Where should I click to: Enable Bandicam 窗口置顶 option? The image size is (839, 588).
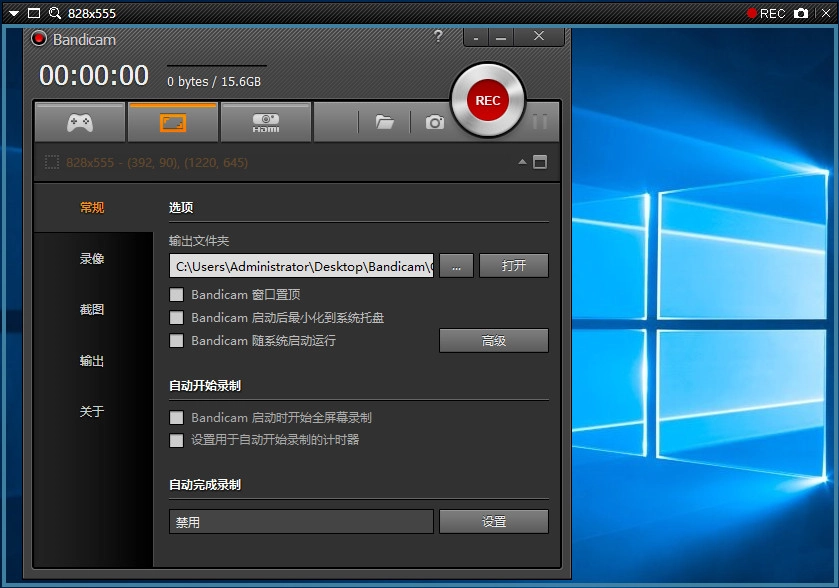pos(174,294)
